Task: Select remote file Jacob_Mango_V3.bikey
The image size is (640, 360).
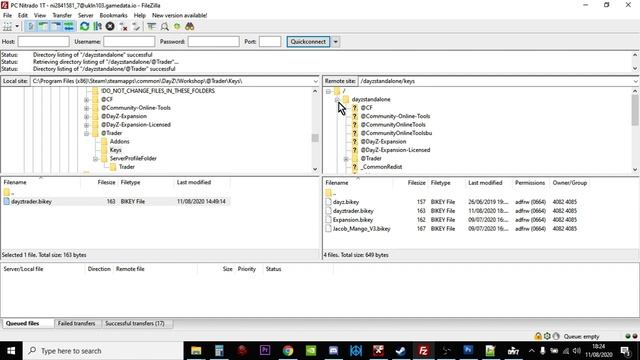Action: click(361, 229)
